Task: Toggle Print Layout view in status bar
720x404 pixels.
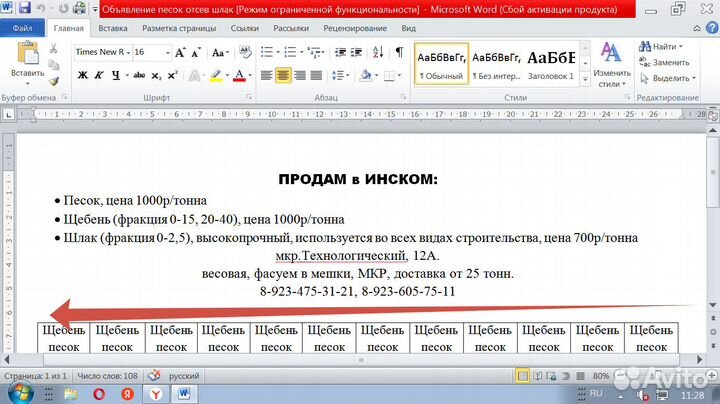Action: pos(523,376)
